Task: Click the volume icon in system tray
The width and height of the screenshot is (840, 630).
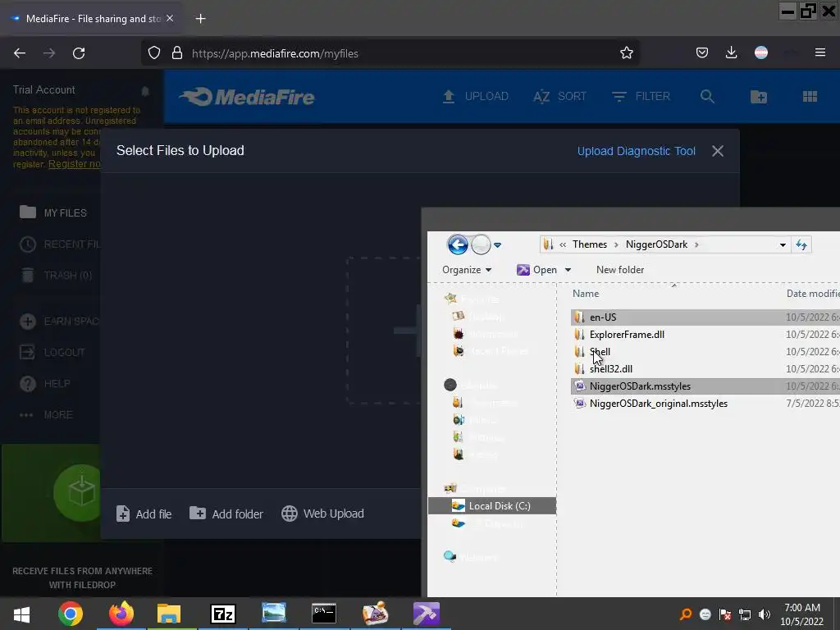Action: (765, 614)
